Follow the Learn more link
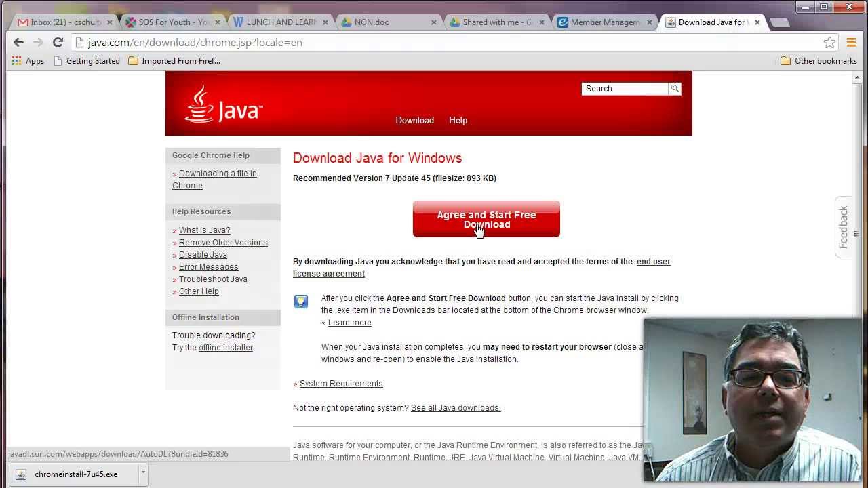The image size is (868, 488). pyautogui.click(x=349, y=323)
